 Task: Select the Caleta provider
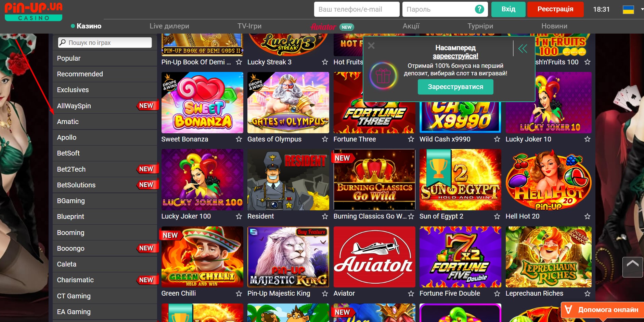click(105, 264)
